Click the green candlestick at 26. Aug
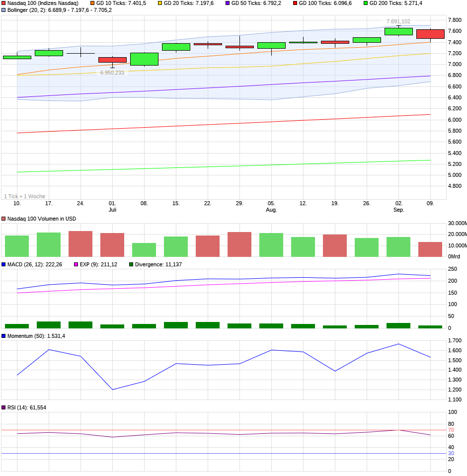The height and width of the screenshot is (476, 467). pyautogui.click(x=367, y=40)
